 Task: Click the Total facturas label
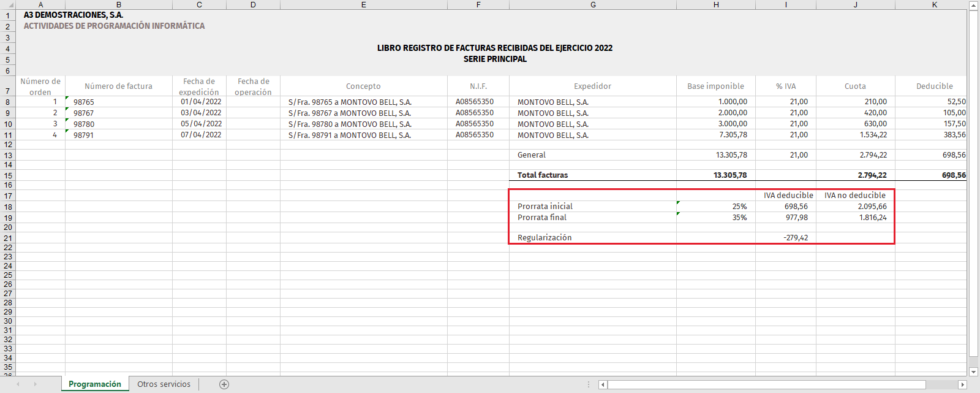pyautogui.click(x=543, y=175)
